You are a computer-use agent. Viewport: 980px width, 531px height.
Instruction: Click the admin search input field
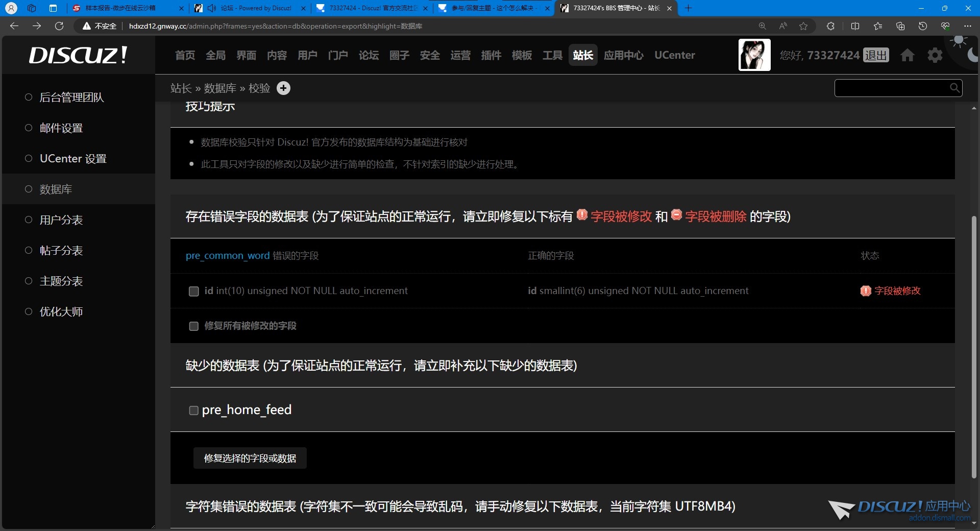(x=892, y=88)
